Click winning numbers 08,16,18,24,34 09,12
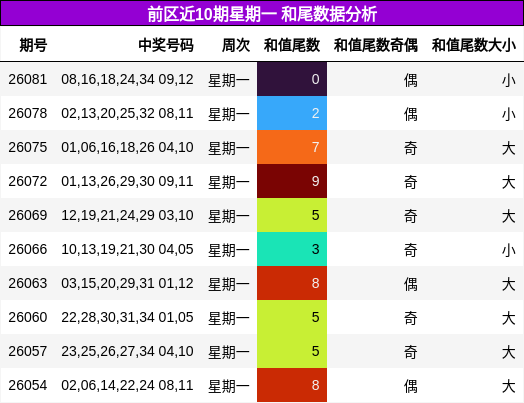Viewport: 524px width, 403px height. coord(127,80)
